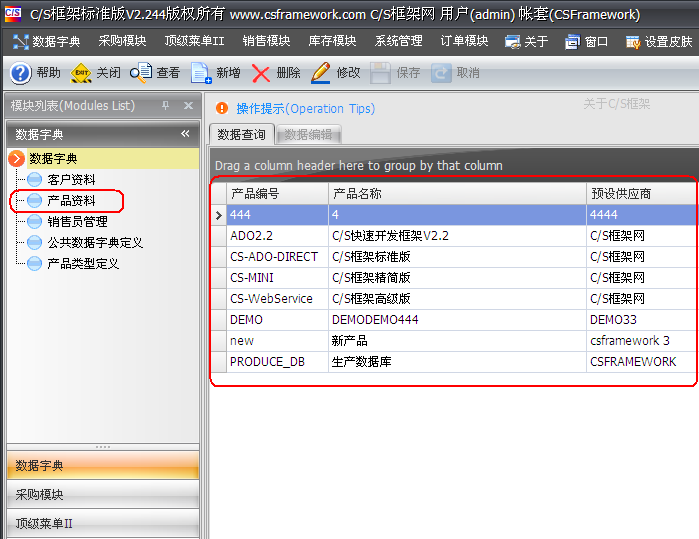This screenshot has width=699, height=539.
Task: Click the Help (帮助) toolbar icon
Action: pyautogui.click(x=21, y=73)
